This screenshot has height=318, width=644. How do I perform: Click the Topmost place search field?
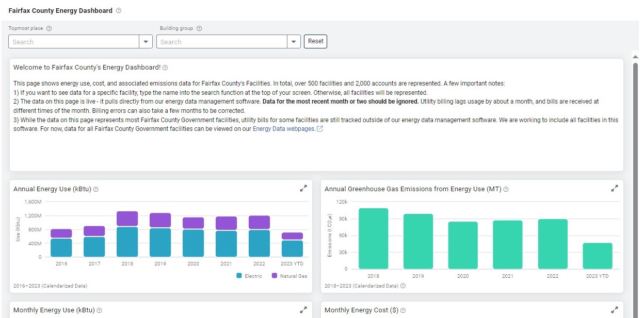point(74,42)
